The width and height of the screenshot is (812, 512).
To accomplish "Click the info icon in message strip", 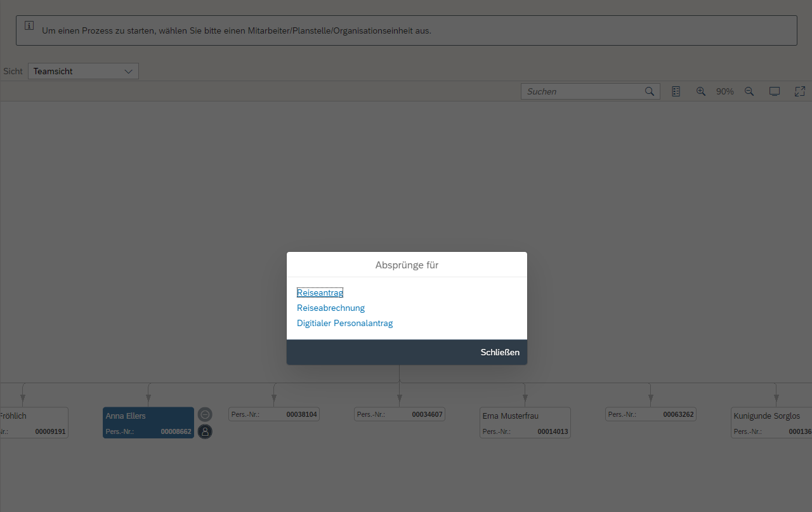I will point(29,25).
